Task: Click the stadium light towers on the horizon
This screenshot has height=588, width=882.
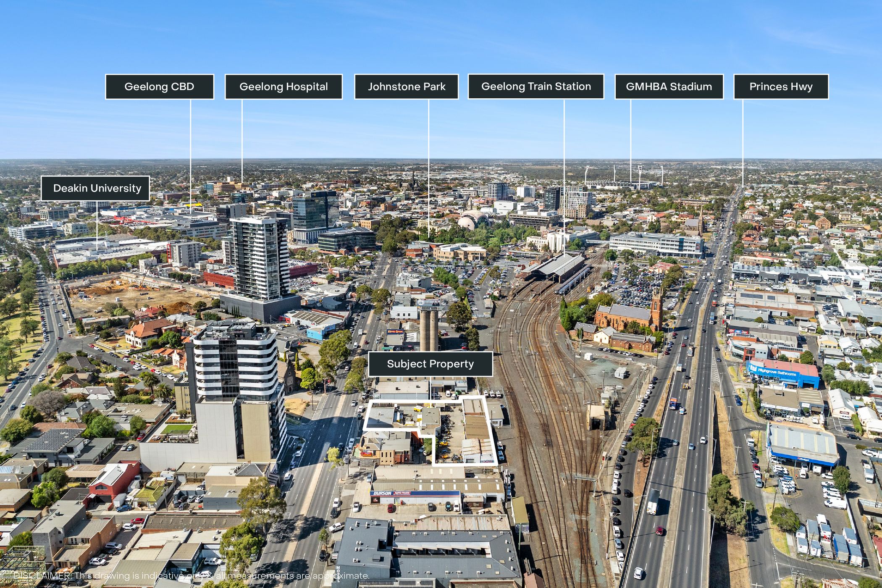Action: [640, 173]
